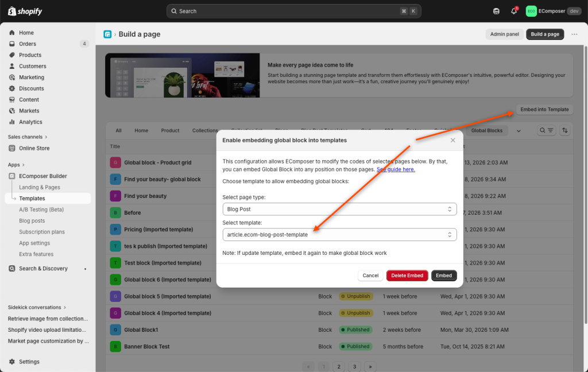Click the sort order icon
The image size is (588, 372).
coord(565,130)
